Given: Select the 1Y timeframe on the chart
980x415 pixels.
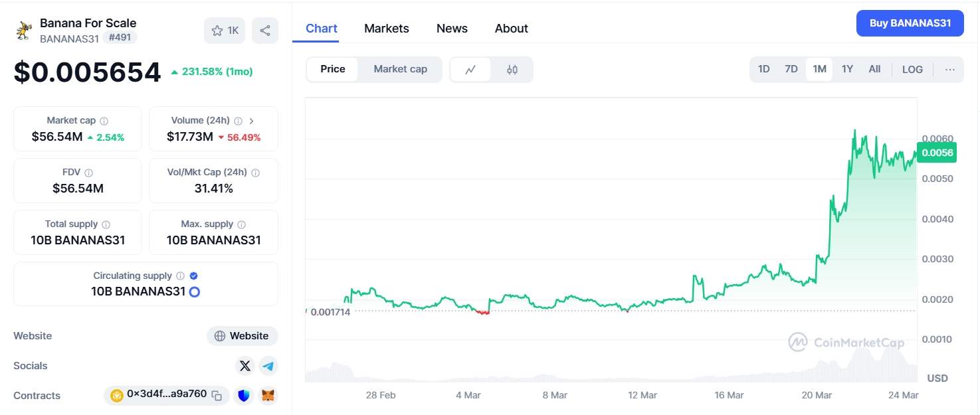Looking at the screenshot, I should (846, 68).
